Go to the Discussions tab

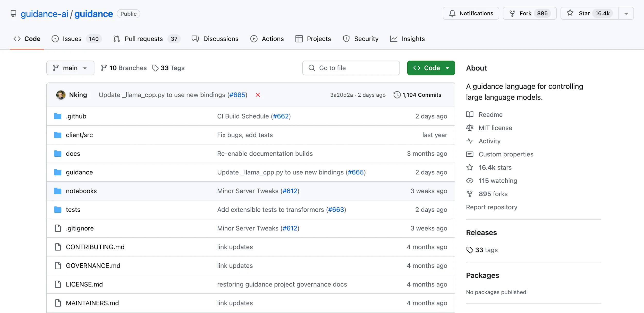coord(215,39)
